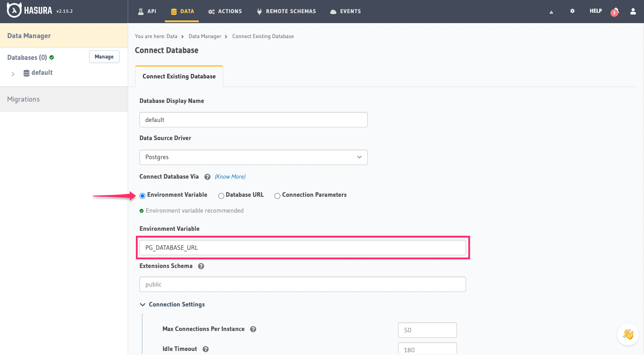The image size is (644, 355).
Task: Choose the Connection Parameters option
Action: click(277, 195)
